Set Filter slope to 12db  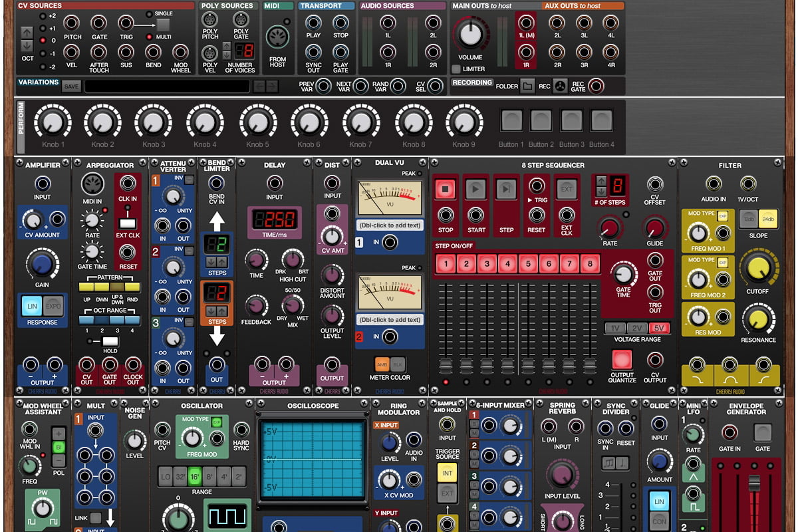(749, 219)
